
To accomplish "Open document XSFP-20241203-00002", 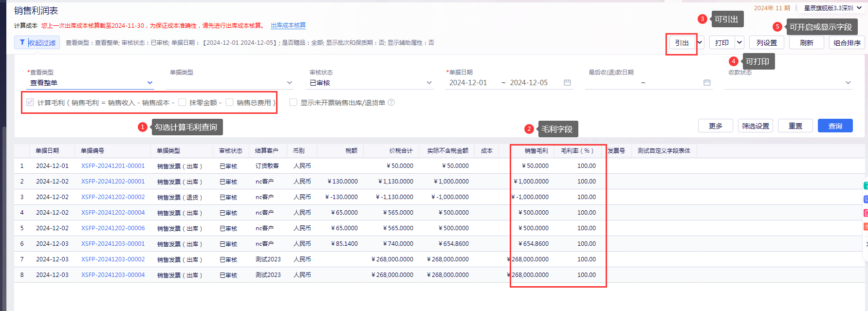I will (x=113, y=259).
